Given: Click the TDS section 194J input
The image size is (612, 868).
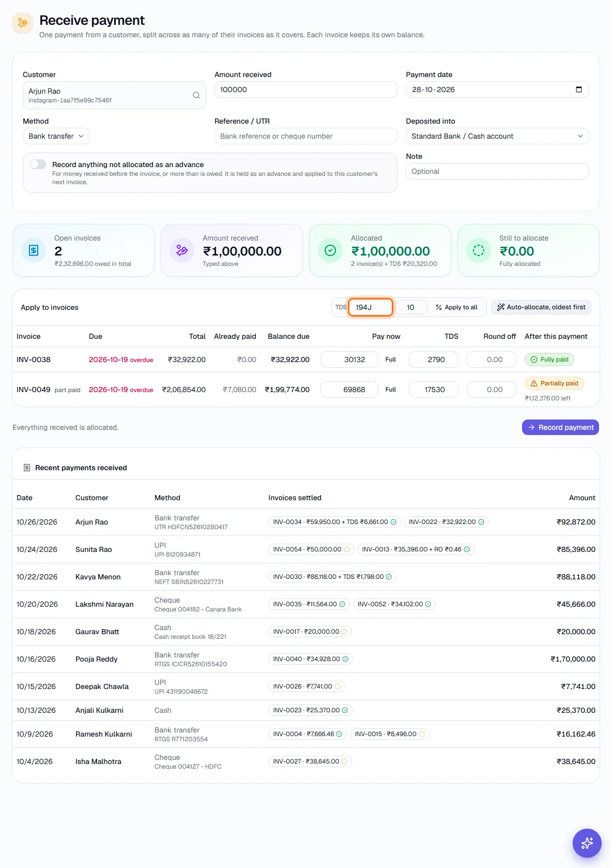Looking at the screenshot, I should click(x=371, y=307).
